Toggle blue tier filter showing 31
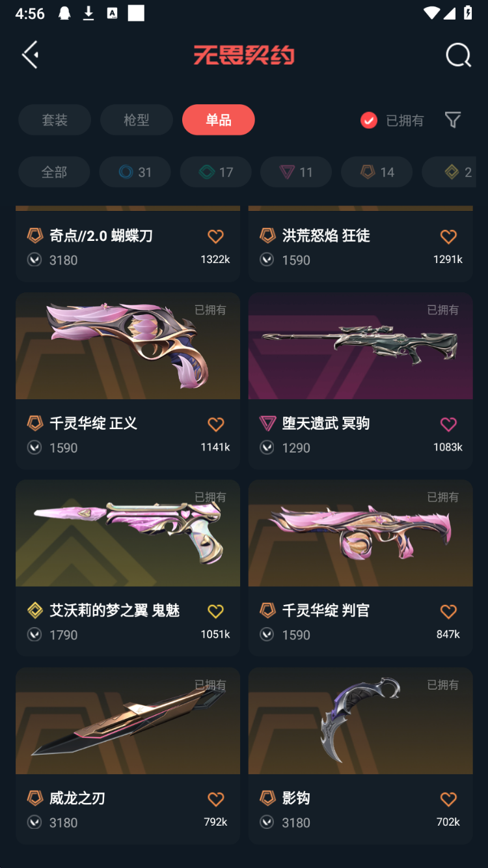The image size is (488, 868). point(135,172)
